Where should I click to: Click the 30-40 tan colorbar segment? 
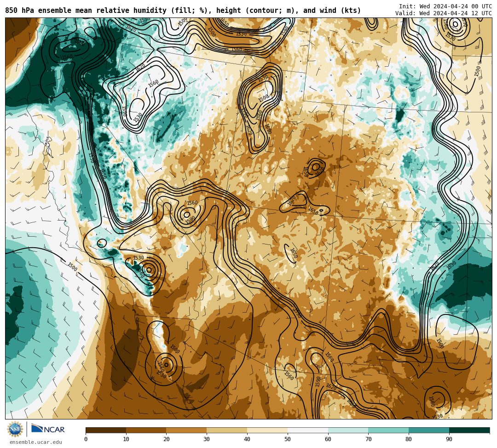(227, 430)
